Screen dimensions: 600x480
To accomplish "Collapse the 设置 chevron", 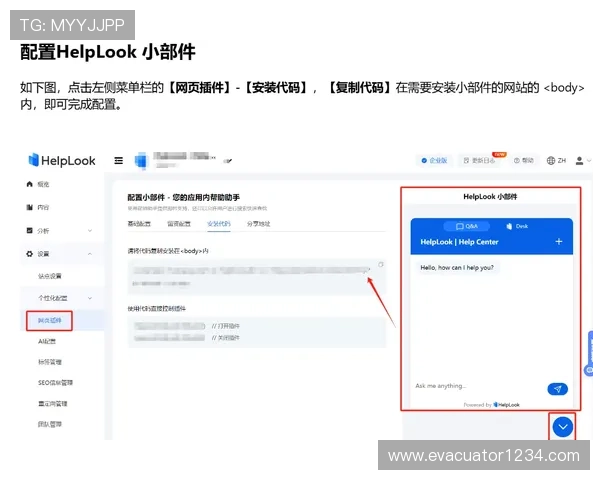I will click(x=90, y=254).
